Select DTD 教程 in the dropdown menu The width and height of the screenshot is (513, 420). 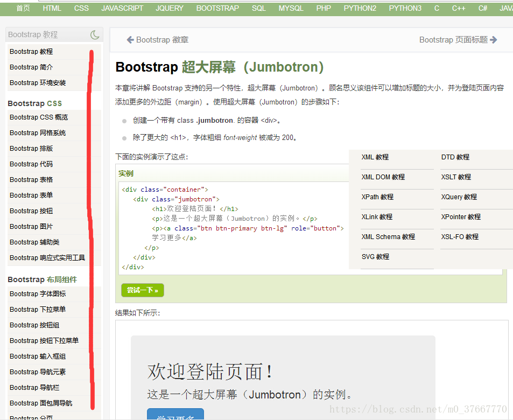455,157
